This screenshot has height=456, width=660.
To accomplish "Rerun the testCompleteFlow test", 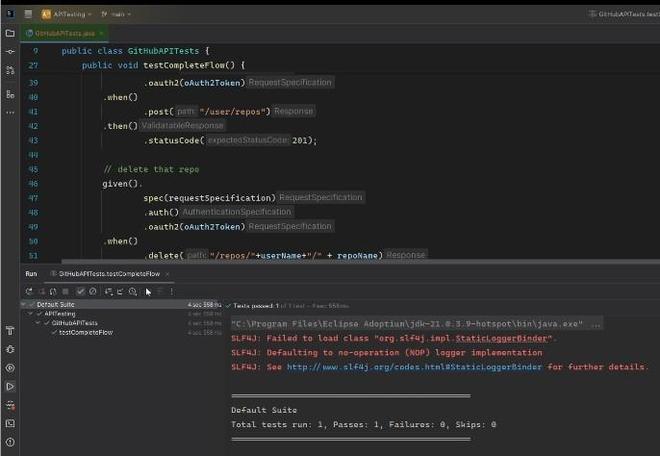I will 29,291.
